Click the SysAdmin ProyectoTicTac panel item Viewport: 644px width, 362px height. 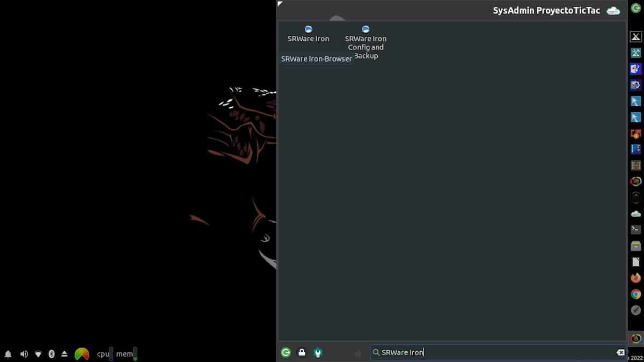[546, 10]
